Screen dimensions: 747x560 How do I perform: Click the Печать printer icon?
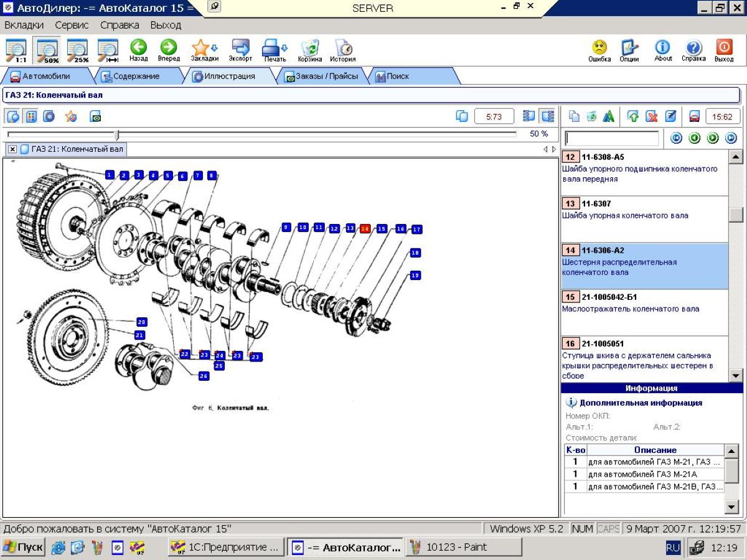[x=275, y=51]
